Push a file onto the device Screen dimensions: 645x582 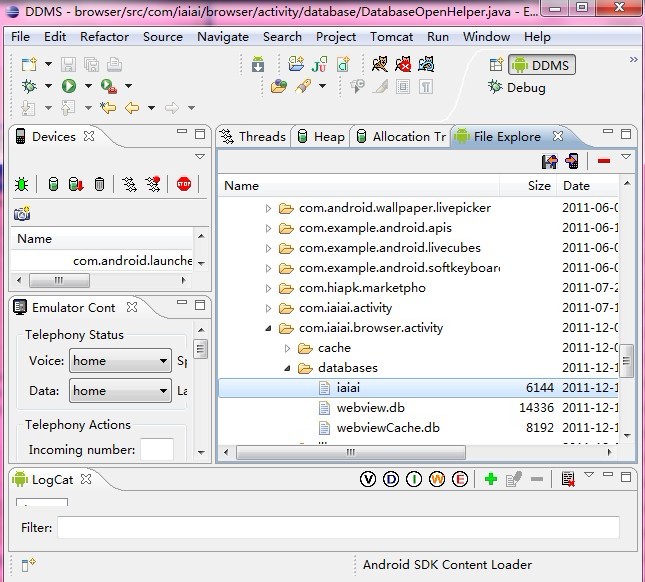click(x=572, y=161)
